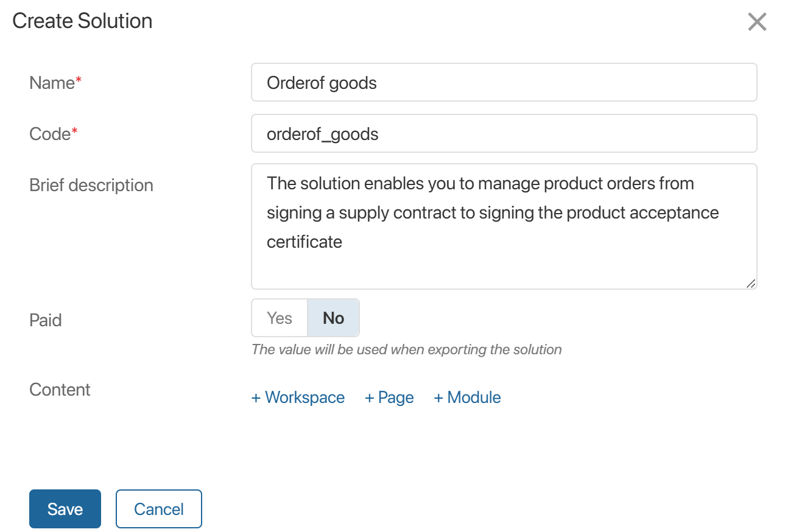The image size is (785, 532).
Task: Close the Create Solution dialog
Action: (757, 22)
